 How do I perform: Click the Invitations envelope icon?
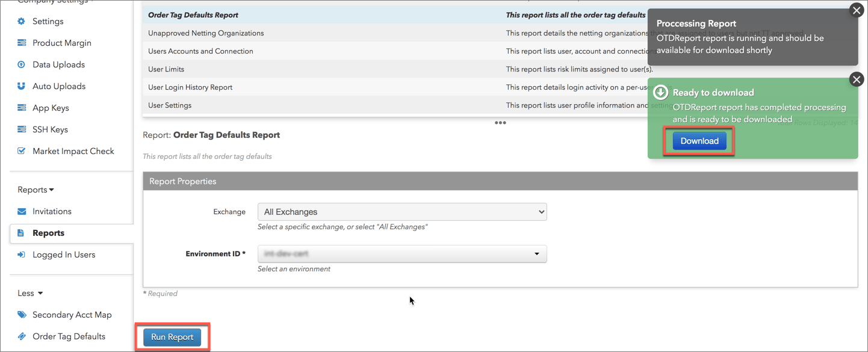click(x=22, y=211)
